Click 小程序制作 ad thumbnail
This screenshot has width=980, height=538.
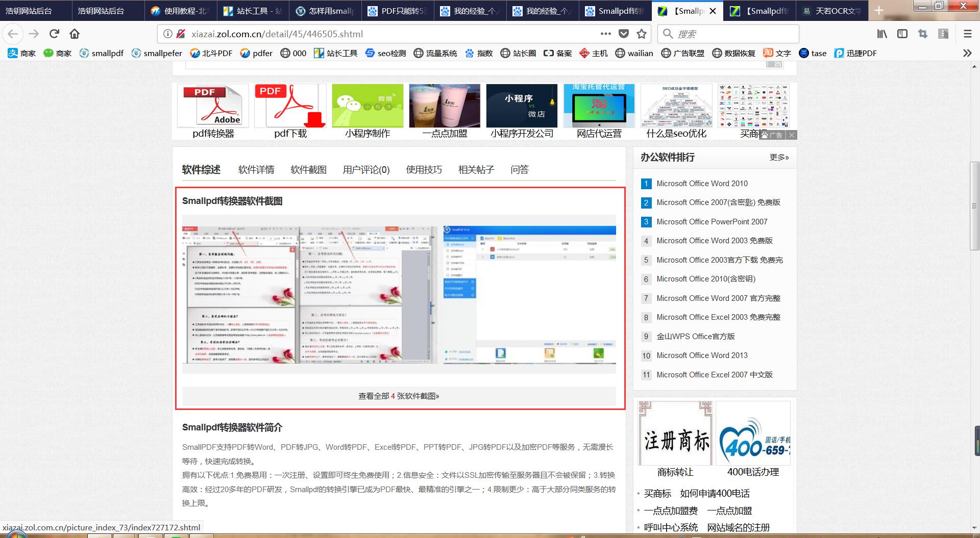tap(367, 106)
